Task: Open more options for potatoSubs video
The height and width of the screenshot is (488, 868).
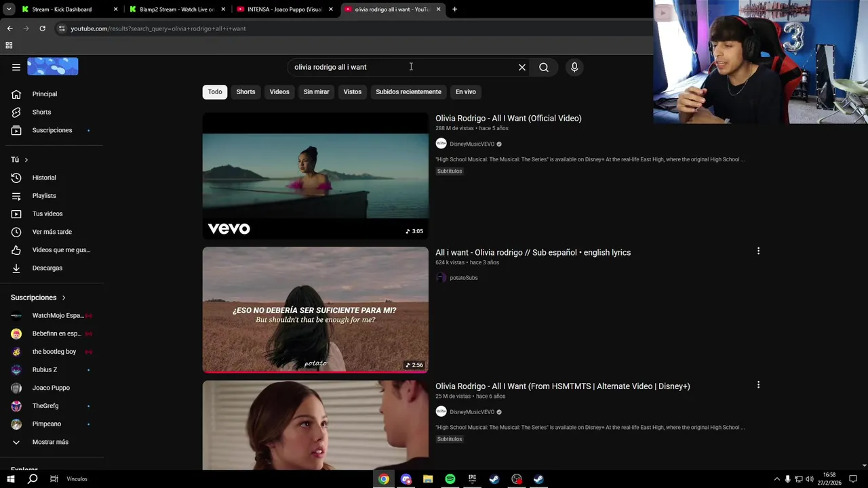Action: point(758,251)
